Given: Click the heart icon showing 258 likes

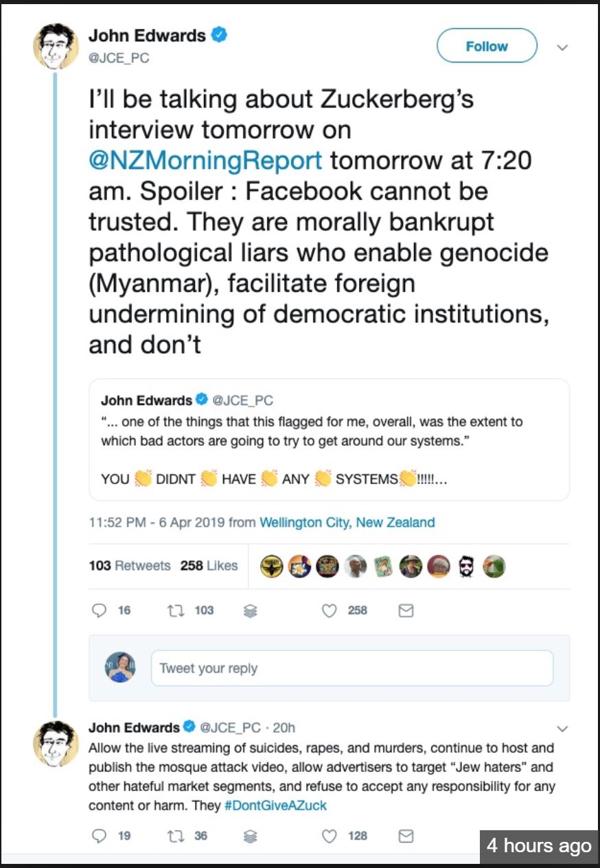Looking at the screenshot, I should point(330,610).
